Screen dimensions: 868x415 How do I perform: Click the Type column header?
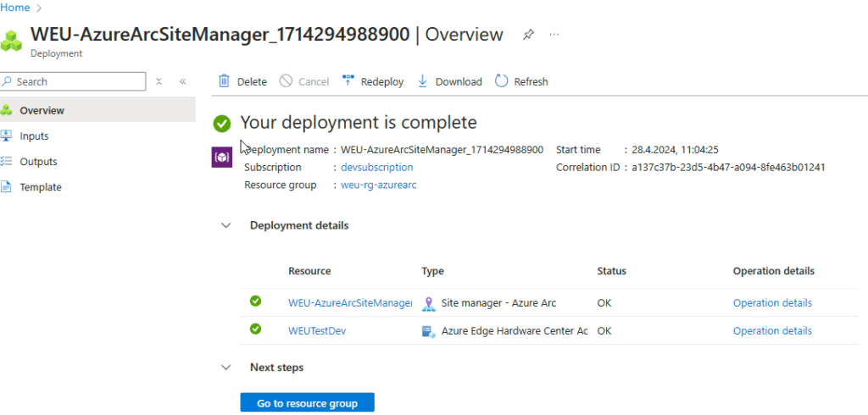click(433, 271)
